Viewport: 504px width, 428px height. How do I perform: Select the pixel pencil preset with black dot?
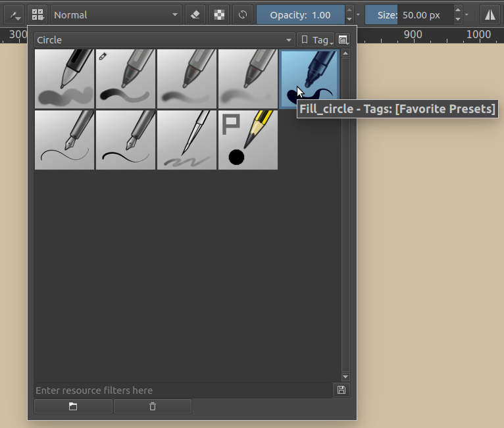pos(248,140)
